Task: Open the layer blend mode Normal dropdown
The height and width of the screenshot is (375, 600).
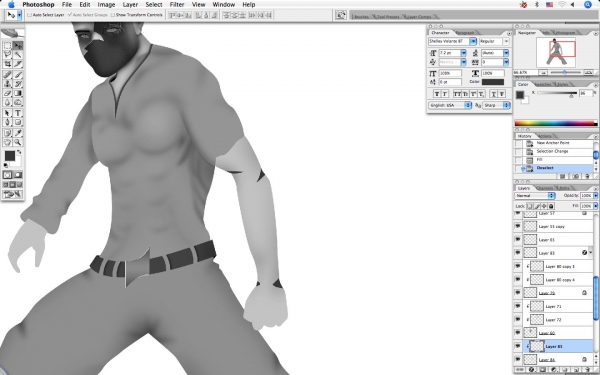Action: 535,196
